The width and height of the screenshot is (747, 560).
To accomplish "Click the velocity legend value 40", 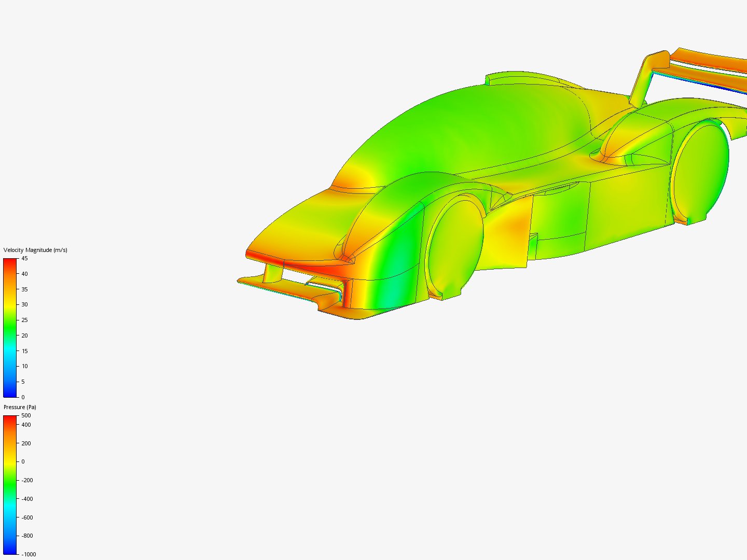I will pyautogui.click(x=24, y=274).
